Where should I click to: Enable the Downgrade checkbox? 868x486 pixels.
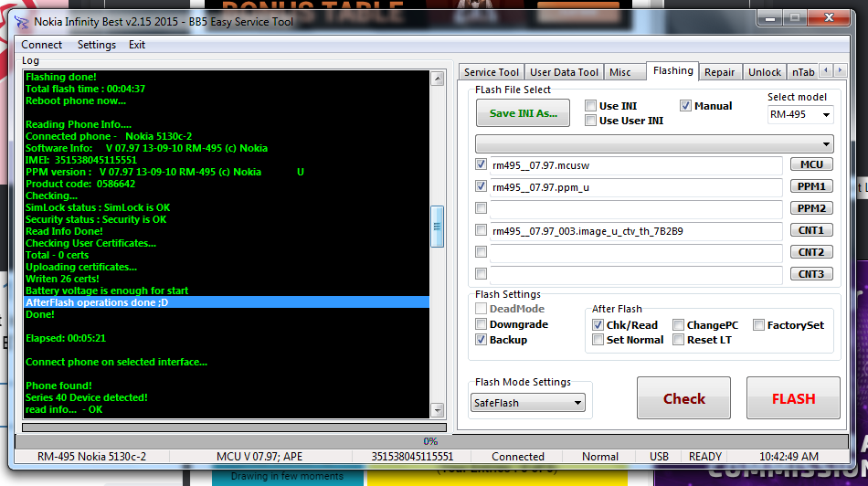click(x=481, y=324)
